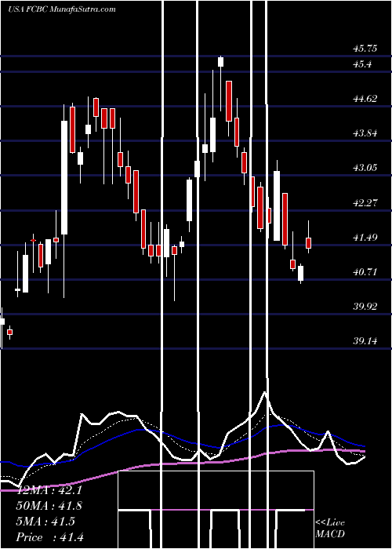The width and height of the screenshot is (392, 549).
Task: Select the 45.4 price level label
Action: click(362, 64)
